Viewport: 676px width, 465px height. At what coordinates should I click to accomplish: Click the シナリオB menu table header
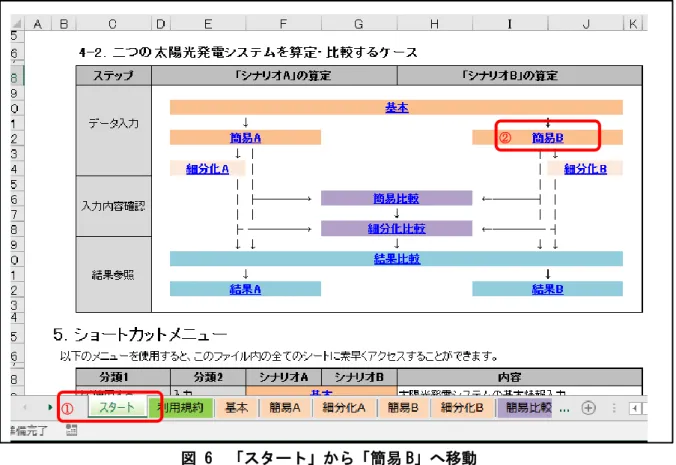point(359,377)
